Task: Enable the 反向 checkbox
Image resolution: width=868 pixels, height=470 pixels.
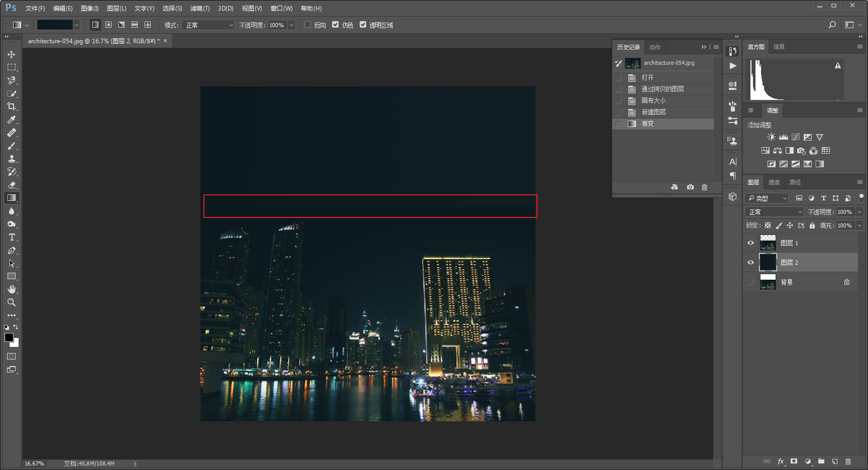Action: [x=308, y=25]
